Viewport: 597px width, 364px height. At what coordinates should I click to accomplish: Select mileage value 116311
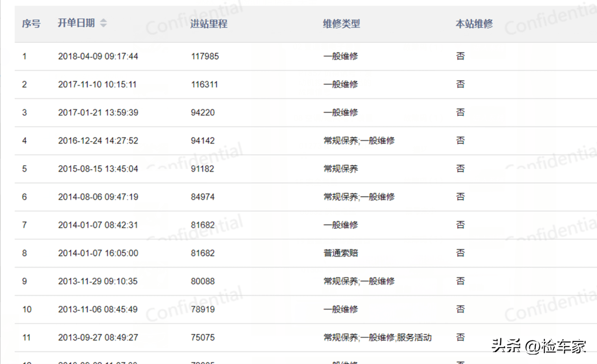tap(204, 84)
